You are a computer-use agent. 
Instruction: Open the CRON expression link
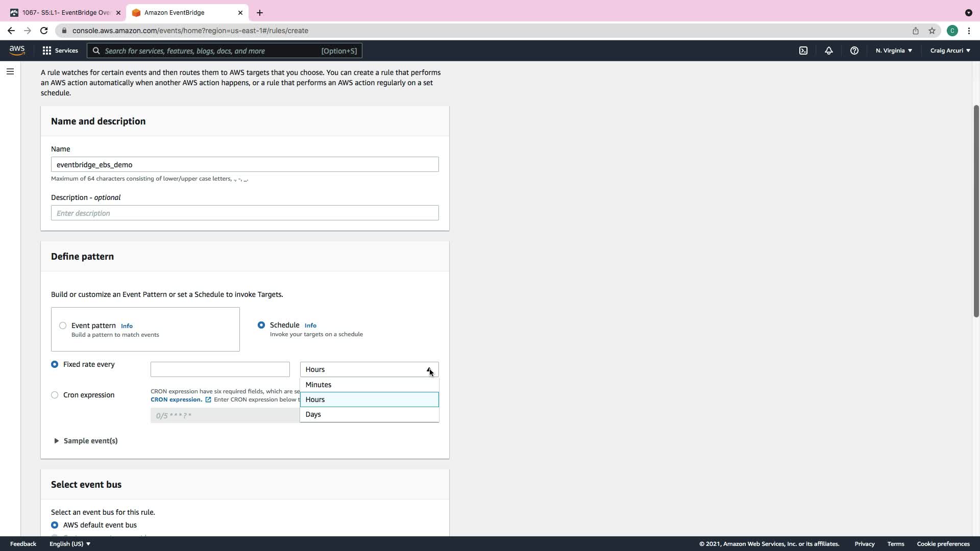coord(176,399)
